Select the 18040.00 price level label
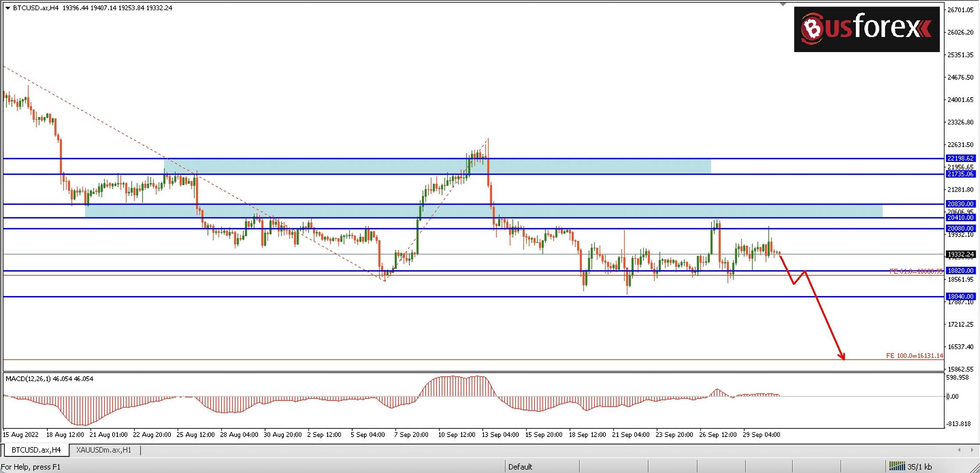980x473 pixels. [x=960, y=297]
